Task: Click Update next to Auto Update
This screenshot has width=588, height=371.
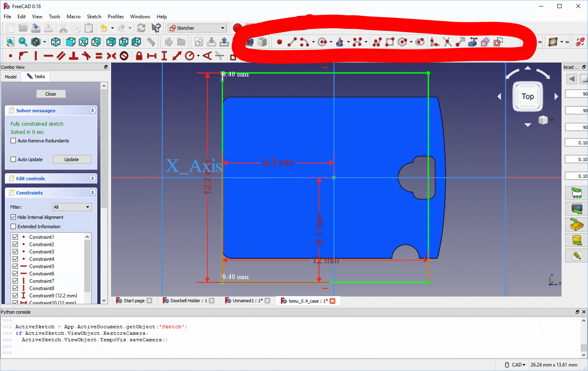Action: tap(72, 159)
